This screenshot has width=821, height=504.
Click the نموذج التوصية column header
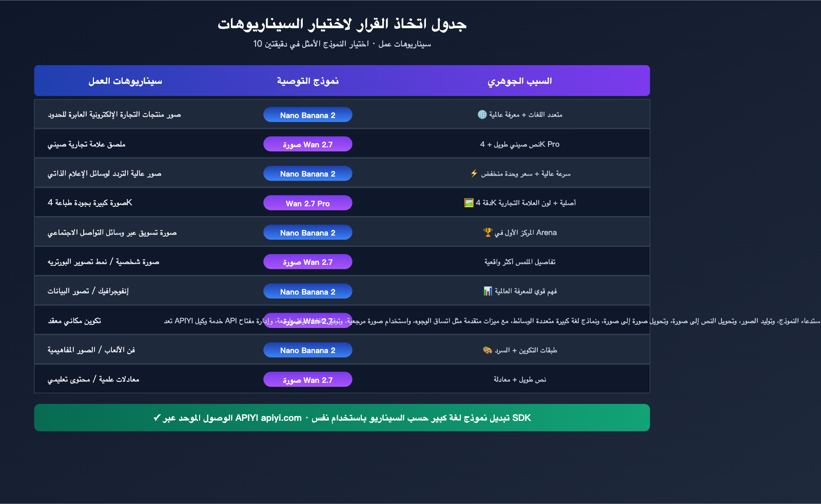[x=308, y=81]
